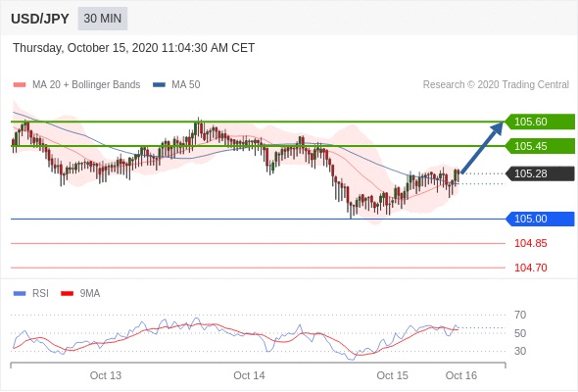
Task: Click the USD/JPY pair title
Action: click(x=40, y=19)
